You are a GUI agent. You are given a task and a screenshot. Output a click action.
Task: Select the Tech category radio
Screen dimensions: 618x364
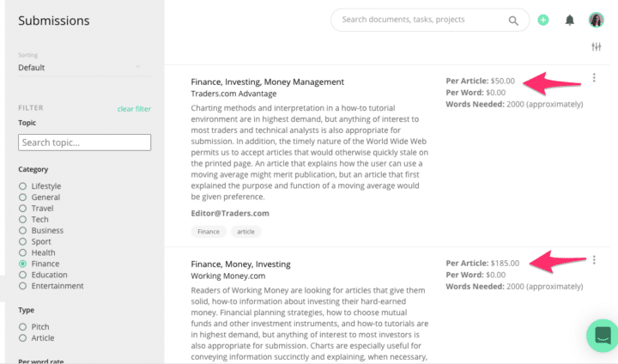tap(23, 220)
